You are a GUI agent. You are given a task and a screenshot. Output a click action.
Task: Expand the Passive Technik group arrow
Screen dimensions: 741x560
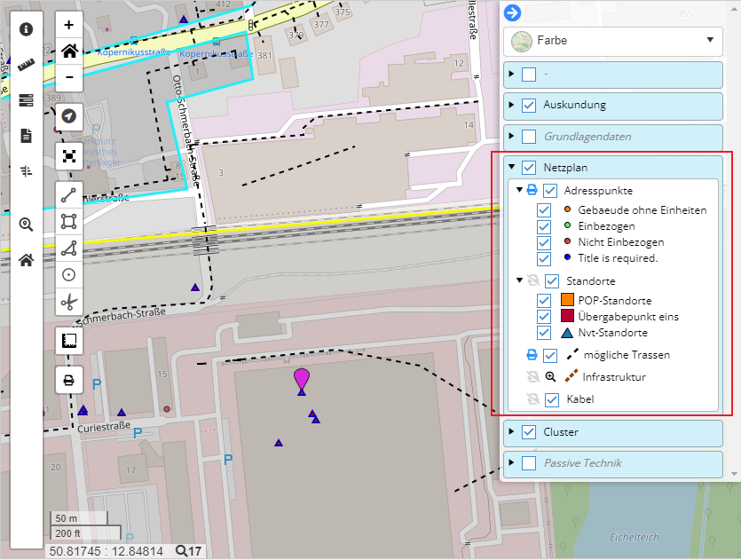(x=511, y=462)
